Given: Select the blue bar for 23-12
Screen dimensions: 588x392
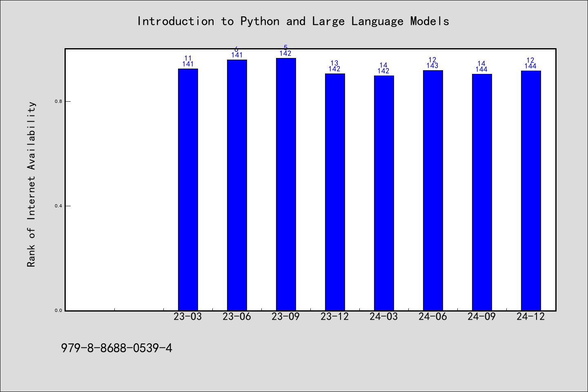Looking at the screenshot, I should [335, 192].
